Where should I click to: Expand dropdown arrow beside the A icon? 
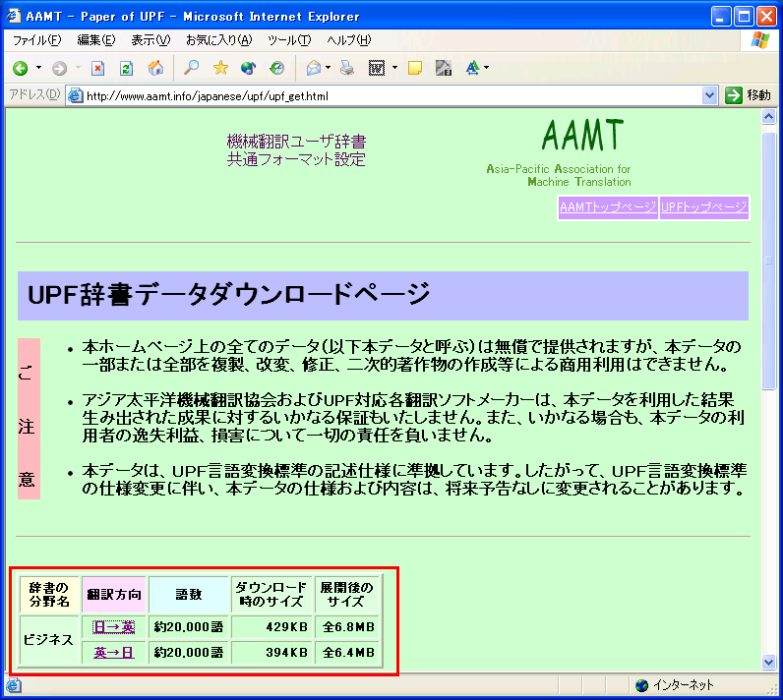point(486,68)
